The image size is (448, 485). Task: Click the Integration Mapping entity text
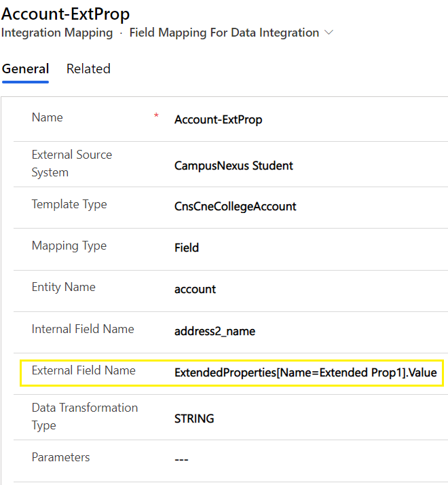point(57,33)
